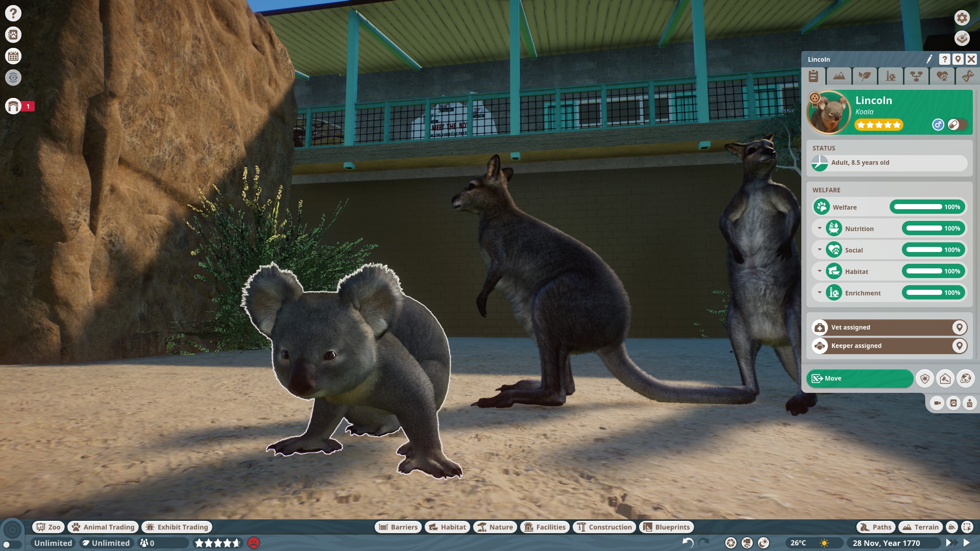Image resolution: width=980 pixels, height=551 pixels.
Task: Switch to the overview clipboard tab
Action: [814, 77]
